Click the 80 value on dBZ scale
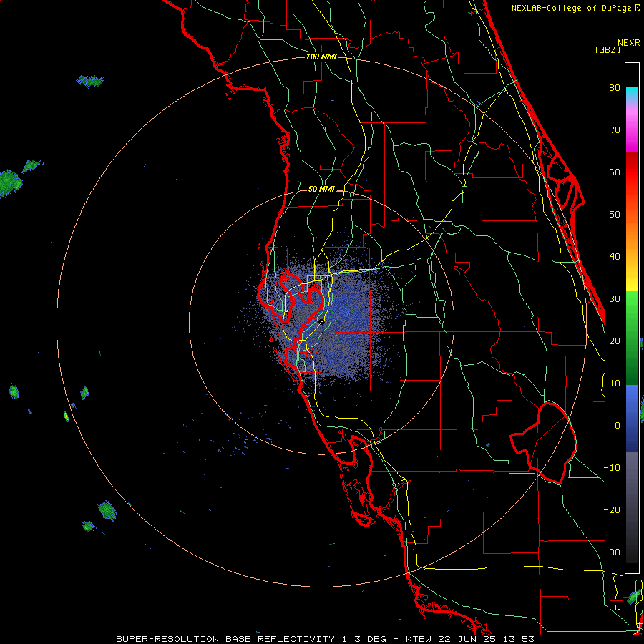The width and height of the screenshot is (644, 644). click(x=615, y=88)
